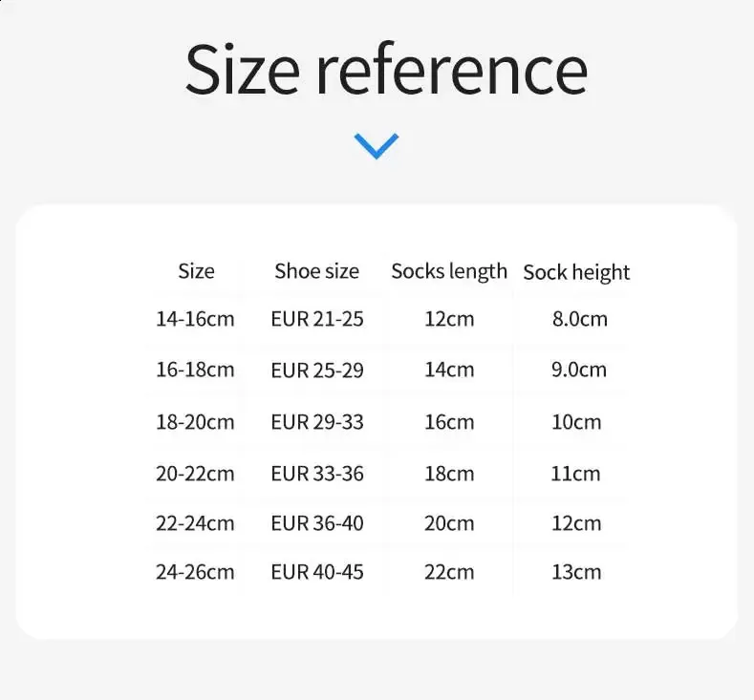The height and width of the screenshot is (700, 754).
Task: Select the 8.0cm sock height value
Action: pos(579,319)
